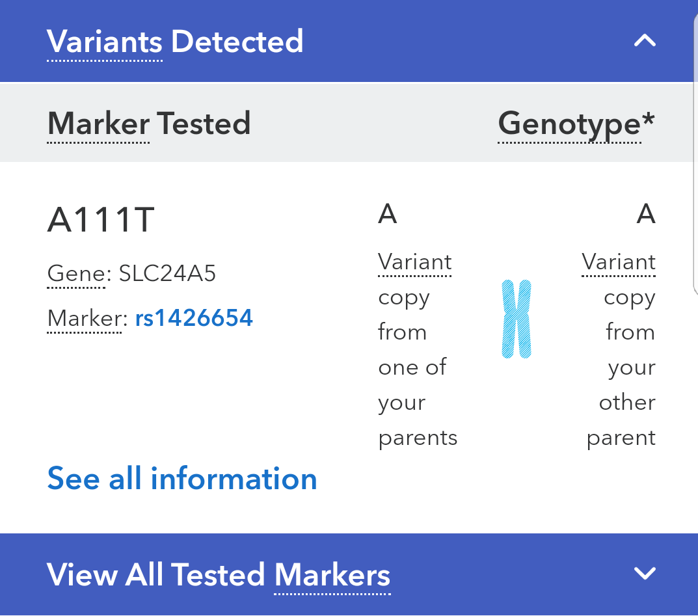698x616 pixels.
Task: Click the left genotype letter A
Action: tap(387, 213)
